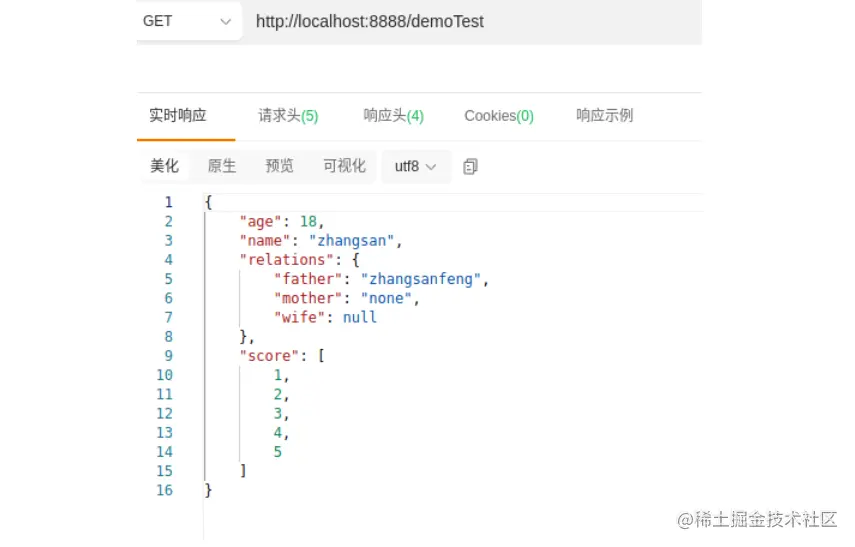This screenshot has width=855, height=547.
Task: Click the request URL input field
Action: pos(470,21)
